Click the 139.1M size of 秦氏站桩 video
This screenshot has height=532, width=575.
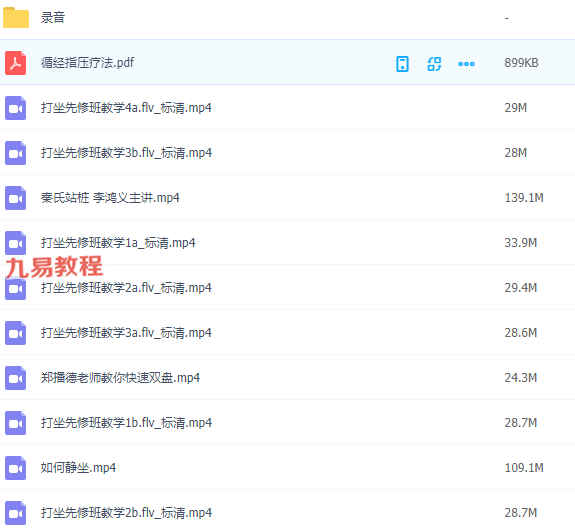524,198
